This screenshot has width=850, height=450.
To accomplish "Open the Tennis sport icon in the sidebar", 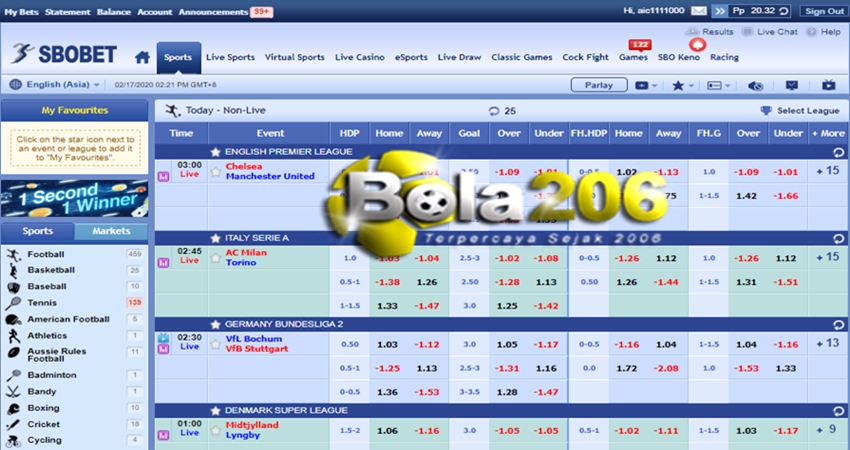I will pyautogui.click(x=14, y=303).
